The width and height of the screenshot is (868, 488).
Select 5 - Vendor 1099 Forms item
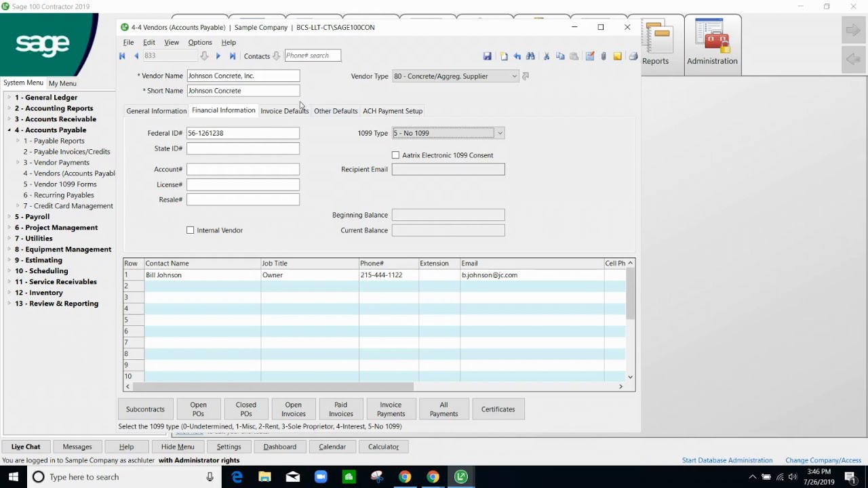click(x=60, y=184)
